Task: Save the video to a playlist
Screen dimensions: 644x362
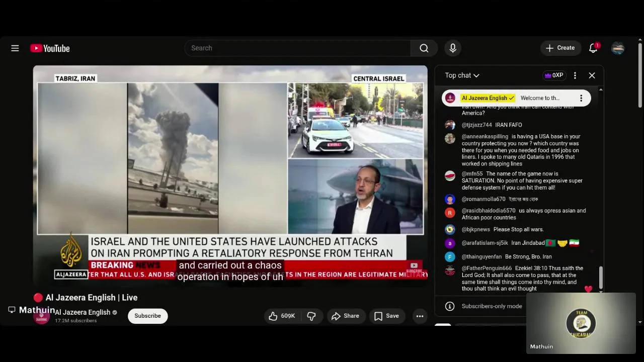Action: pos(386,316)
